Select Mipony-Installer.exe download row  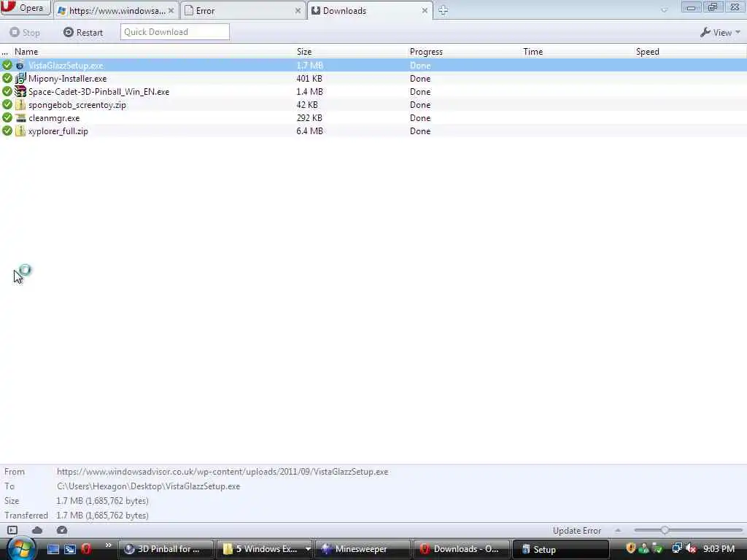click(373, 79)
